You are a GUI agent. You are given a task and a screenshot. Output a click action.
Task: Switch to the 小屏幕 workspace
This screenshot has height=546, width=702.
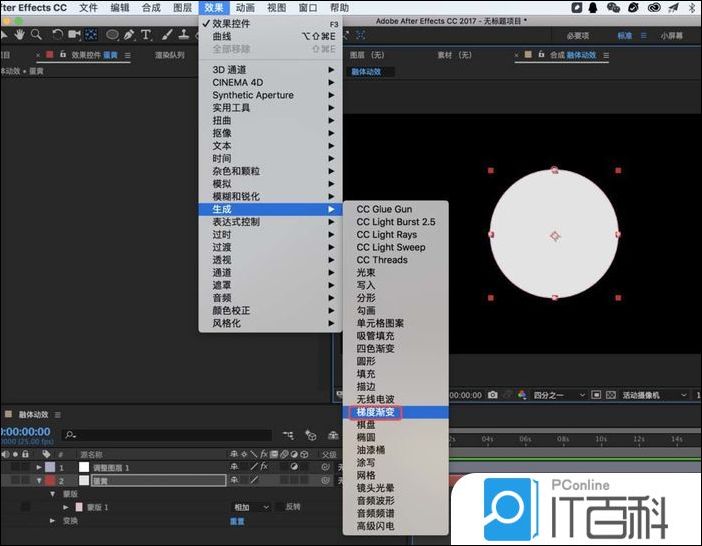tap(672, 35)
